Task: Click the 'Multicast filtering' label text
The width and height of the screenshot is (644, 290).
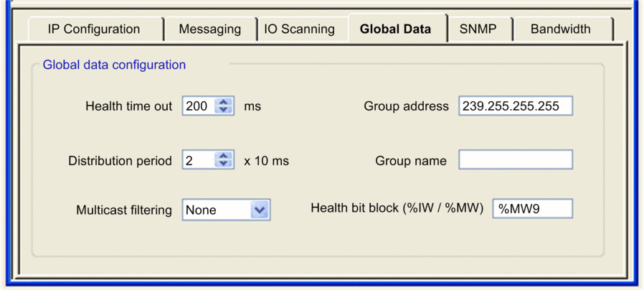Action: (x=124, y=210)
